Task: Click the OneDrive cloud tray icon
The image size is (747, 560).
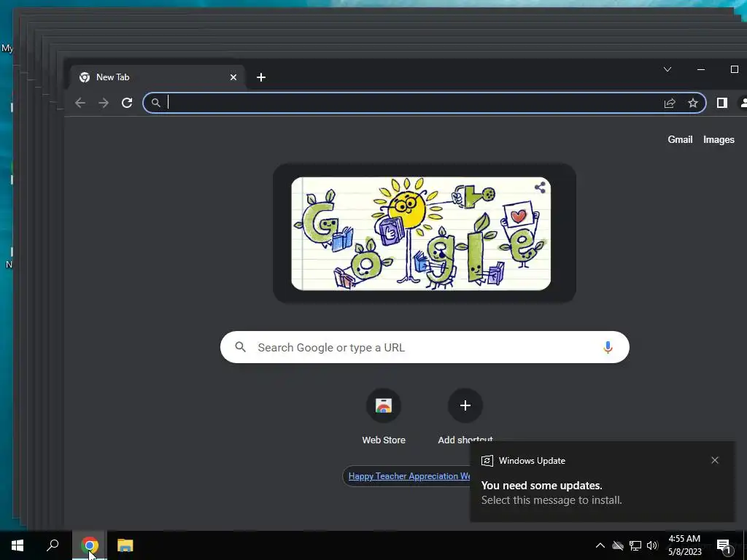Action: 618,545
